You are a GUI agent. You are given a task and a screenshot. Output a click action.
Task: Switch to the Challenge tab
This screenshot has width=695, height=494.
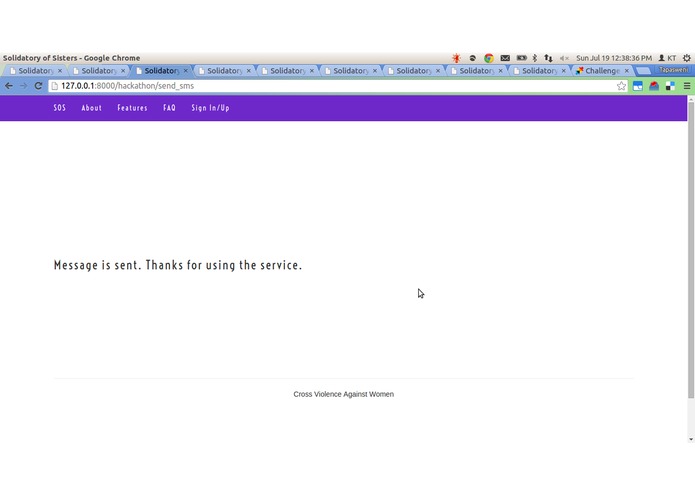tap(602, 70)
